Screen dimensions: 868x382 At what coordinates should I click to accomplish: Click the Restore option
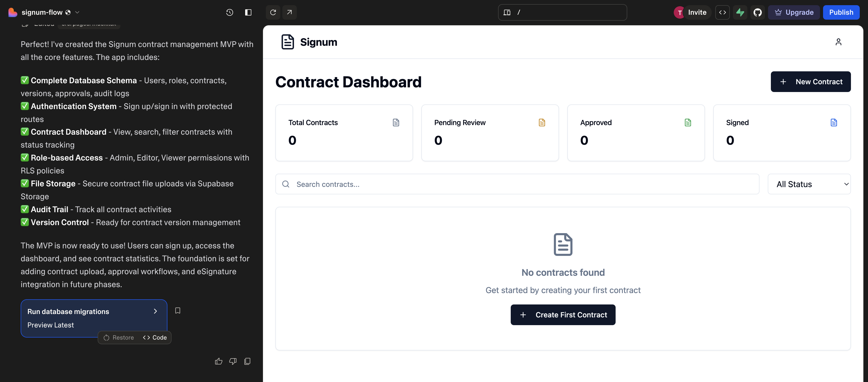(119, 338)
